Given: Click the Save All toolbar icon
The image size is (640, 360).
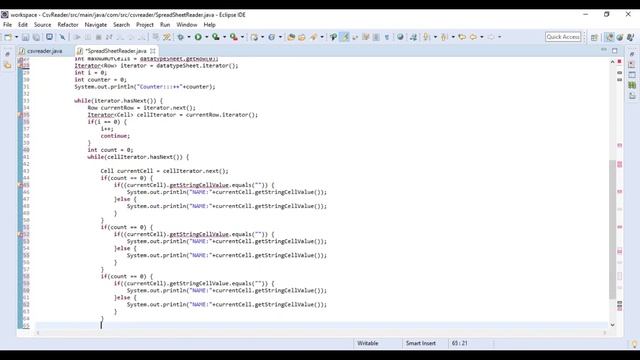Looking at the screenshot, I should coord(36,37).
